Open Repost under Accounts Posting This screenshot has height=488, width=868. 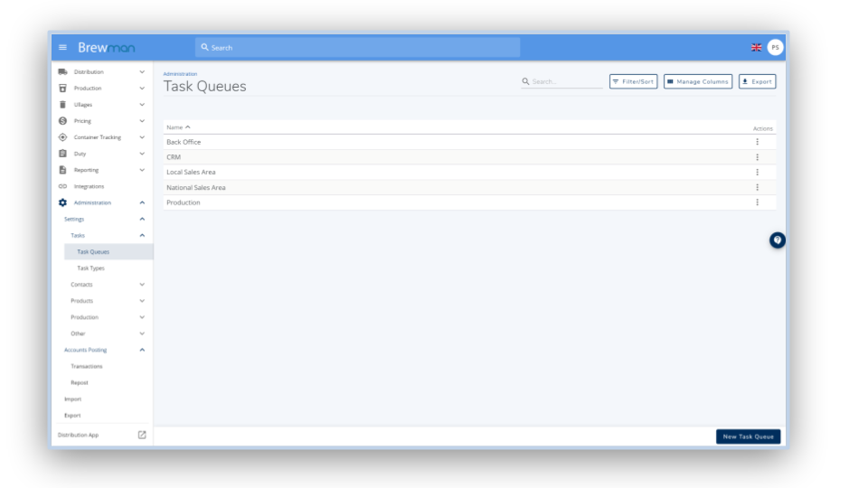80,382
